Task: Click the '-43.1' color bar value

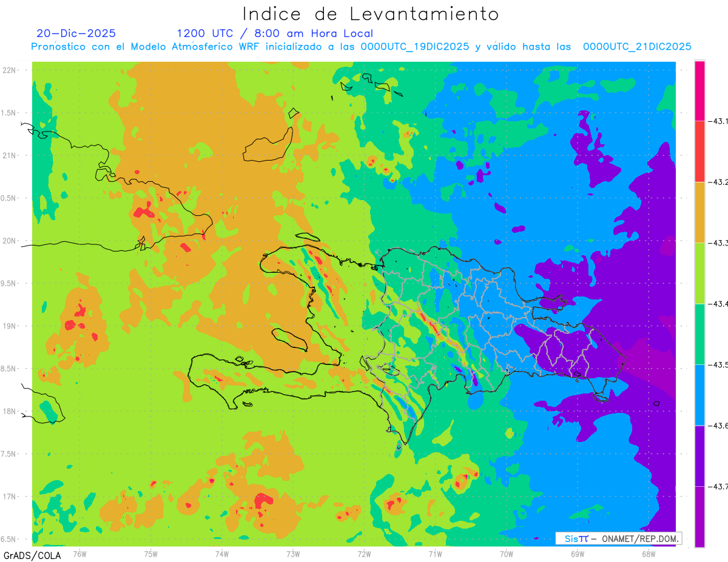Action: (718, 122)
